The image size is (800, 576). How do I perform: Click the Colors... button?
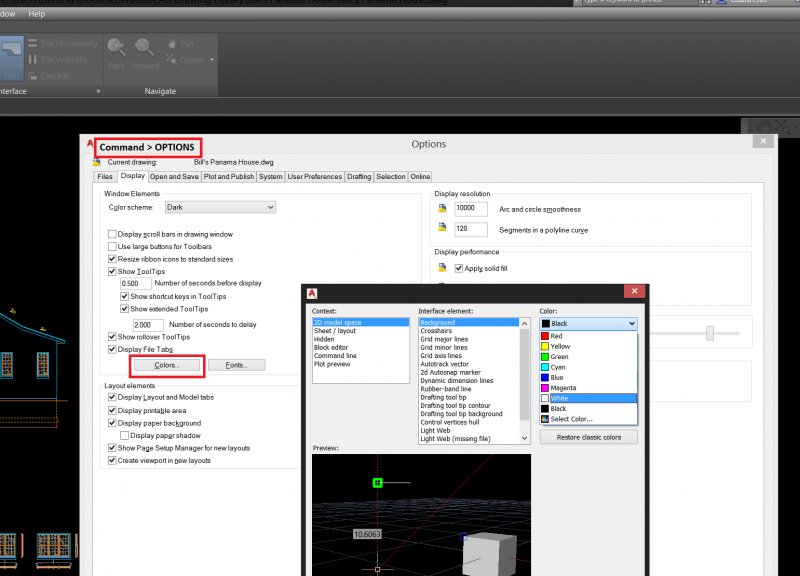pos(167,365)
